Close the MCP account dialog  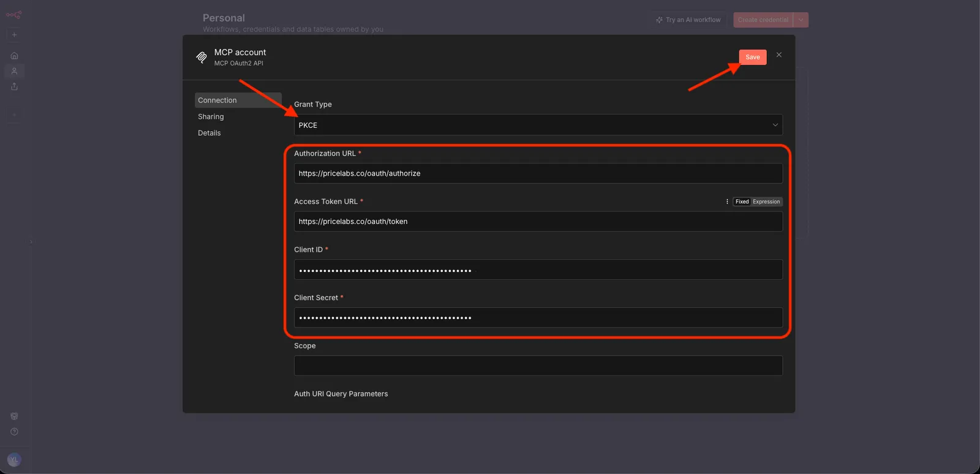[779, 55]
